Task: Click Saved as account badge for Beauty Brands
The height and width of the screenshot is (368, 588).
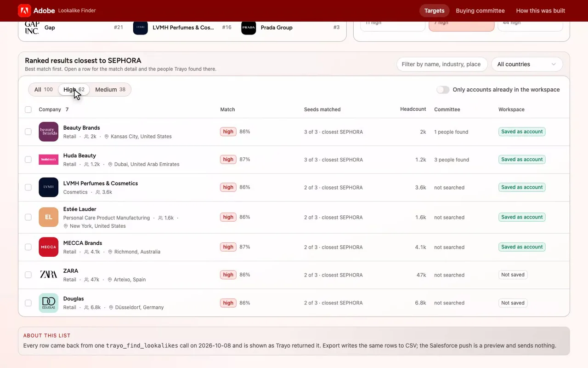Action: click(522, 132)
